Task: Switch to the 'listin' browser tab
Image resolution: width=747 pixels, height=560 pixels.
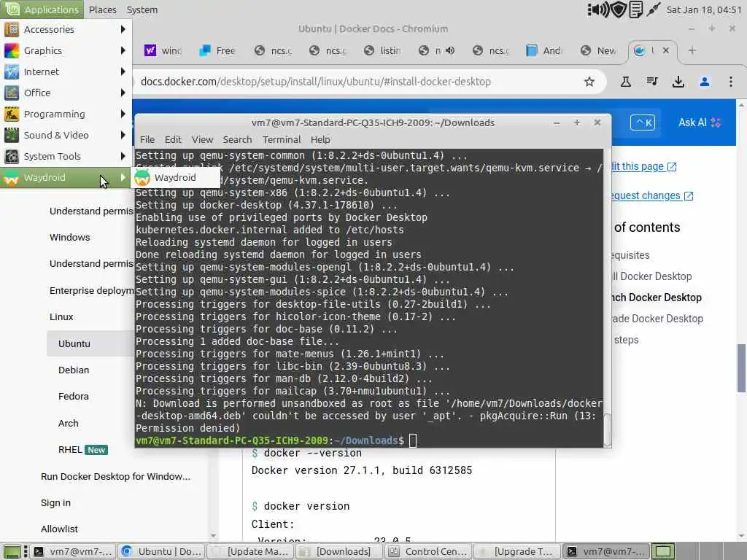Action: (x=382, y=50)
